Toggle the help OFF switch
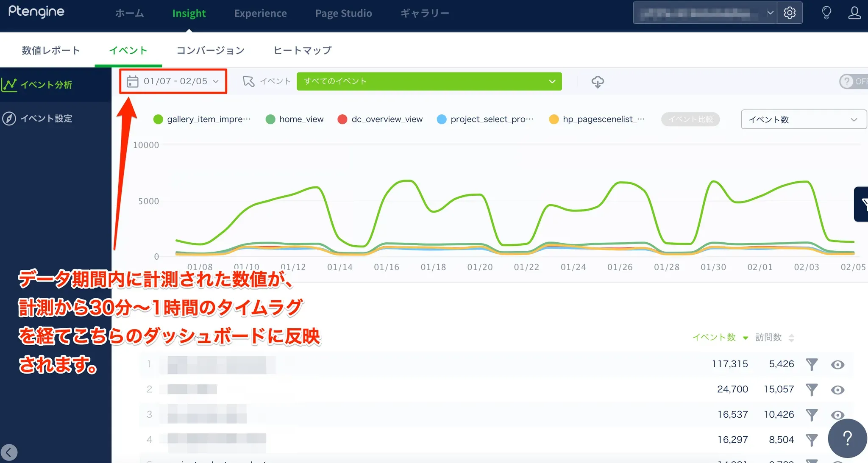 854,81
